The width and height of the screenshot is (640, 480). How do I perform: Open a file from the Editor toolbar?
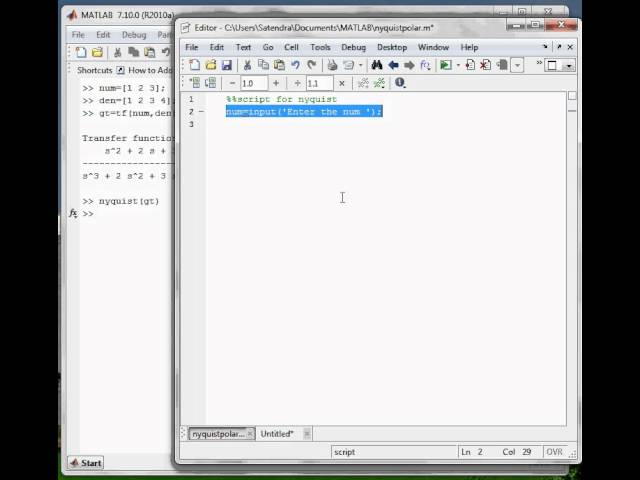pos(211,65)
